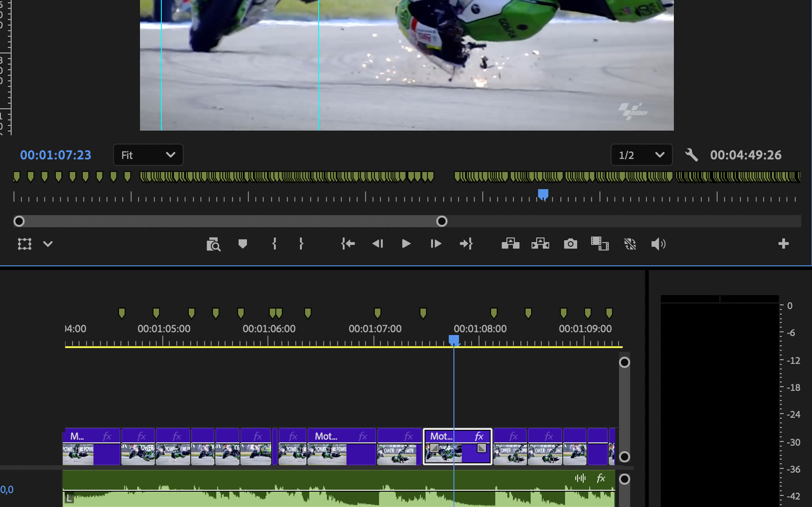The height and width of the screenshot is (507, 812).
Task: Select the selected Mot... clip at playhead
Action: 457,447
